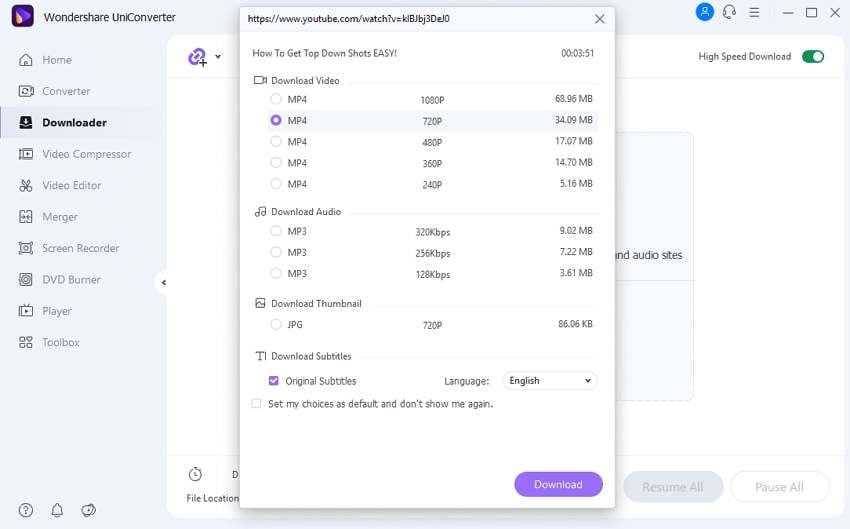Image resolution: width=850 pixels, height=529 pixels.
Task: Open the help question mark icon
Action: (25, 510)
